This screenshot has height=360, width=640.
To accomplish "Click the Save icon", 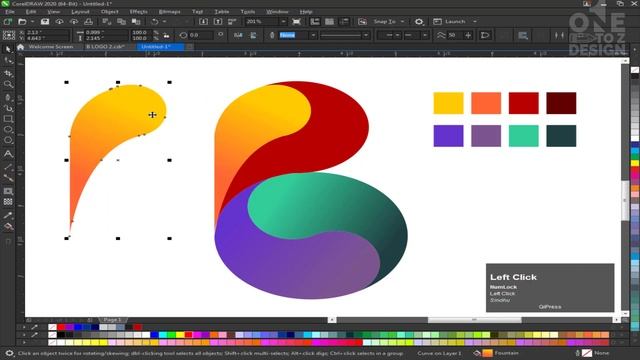I will (45, 21).
